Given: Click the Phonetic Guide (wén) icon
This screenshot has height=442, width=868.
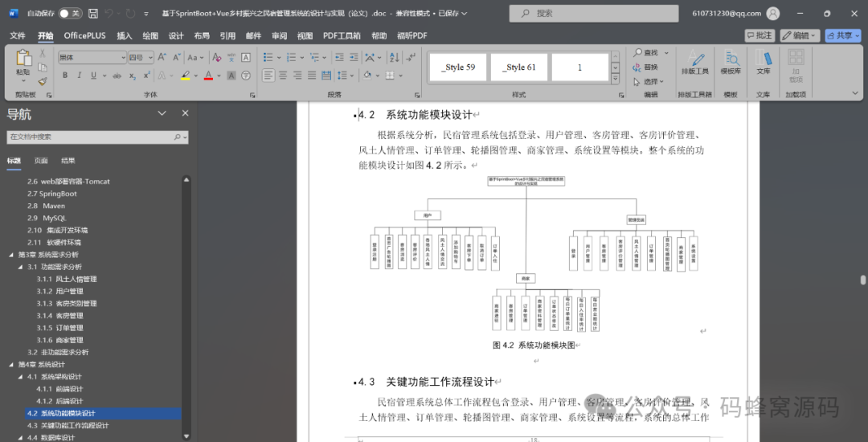Looking at the screenshot, I should click(x=231, y=57).
